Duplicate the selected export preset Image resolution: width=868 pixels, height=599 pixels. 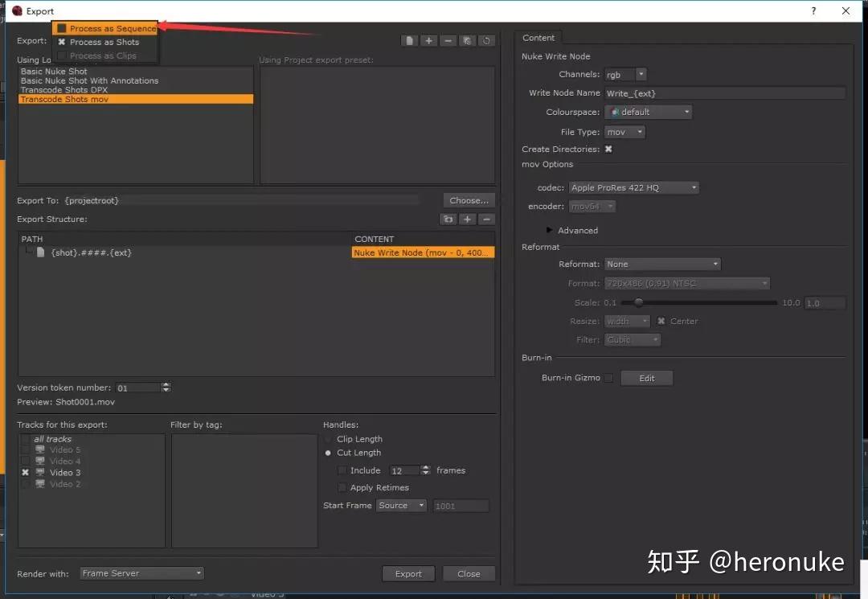pos(469,40)
